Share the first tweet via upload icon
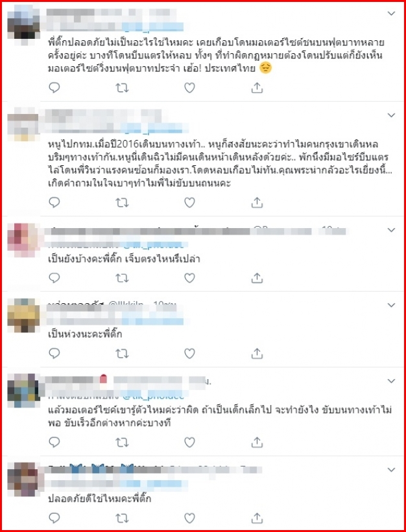The image size is (406, 532). tap(257, 88)
